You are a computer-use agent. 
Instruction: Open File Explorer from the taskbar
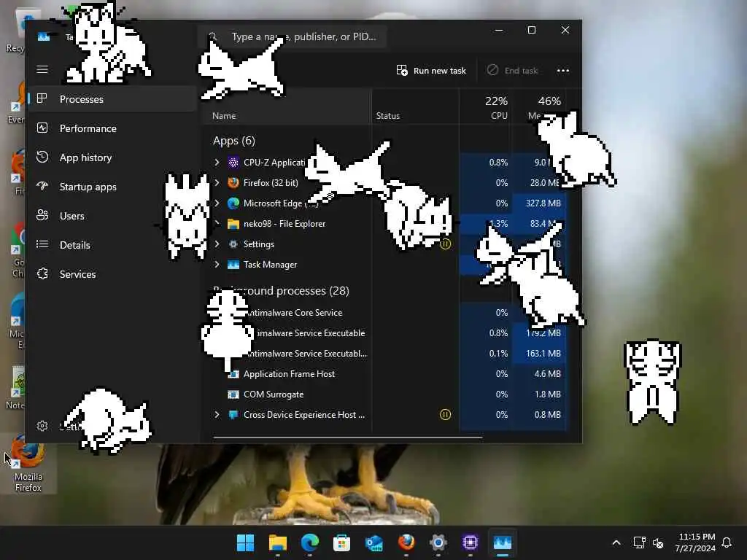coord(277,542)
